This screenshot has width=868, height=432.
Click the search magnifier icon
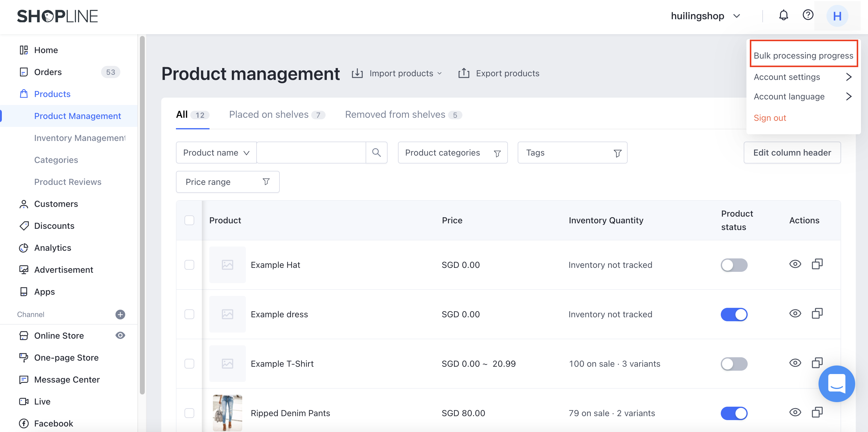[376, 153]
